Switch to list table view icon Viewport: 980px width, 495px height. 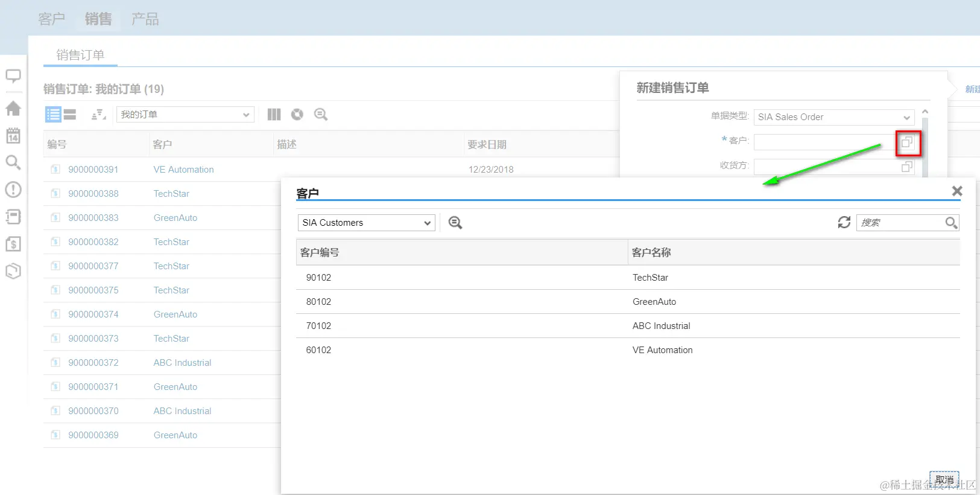[53, 114]
